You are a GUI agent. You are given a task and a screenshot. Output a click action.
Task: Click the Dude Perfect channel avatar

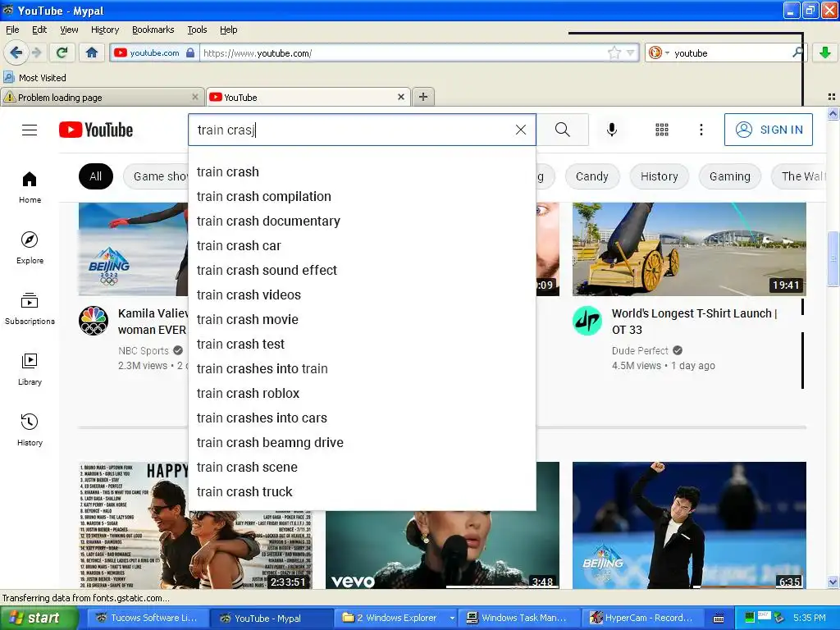coord(587,321)
